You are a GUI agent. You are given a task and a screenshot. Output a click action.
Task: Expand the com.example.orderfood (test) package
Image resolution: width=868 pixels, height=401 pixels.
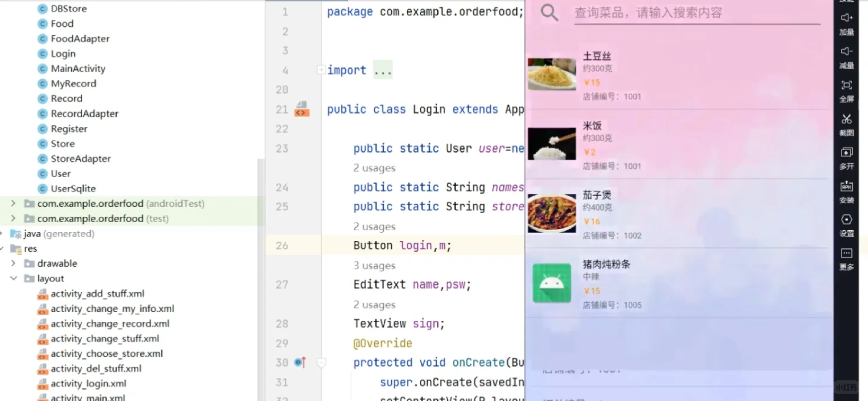13,219
